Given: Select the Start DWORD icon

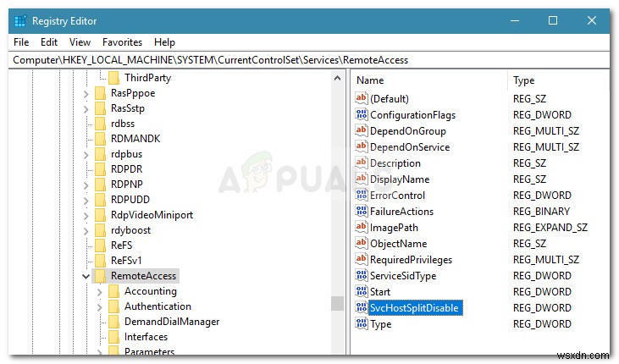Looking at the screenshot, I should coord(362,291).
